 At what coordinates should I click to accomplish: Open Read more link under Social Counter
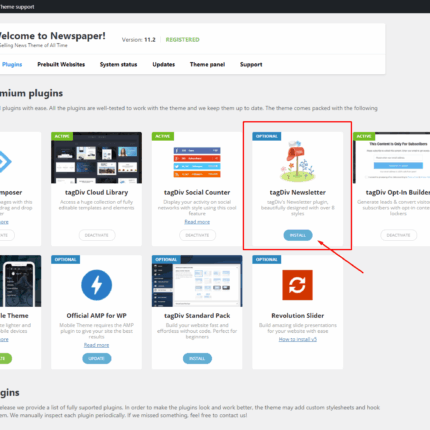click(197, 222)
